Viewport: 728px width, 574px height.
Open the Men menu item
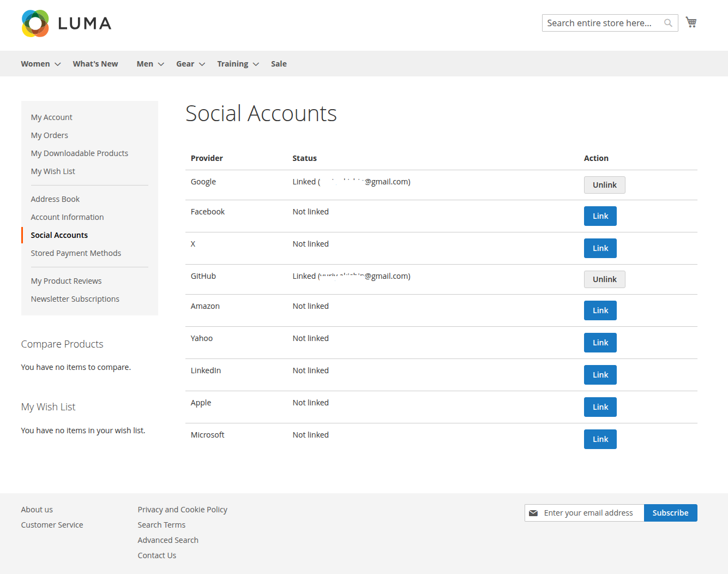[x=145, y=64]
